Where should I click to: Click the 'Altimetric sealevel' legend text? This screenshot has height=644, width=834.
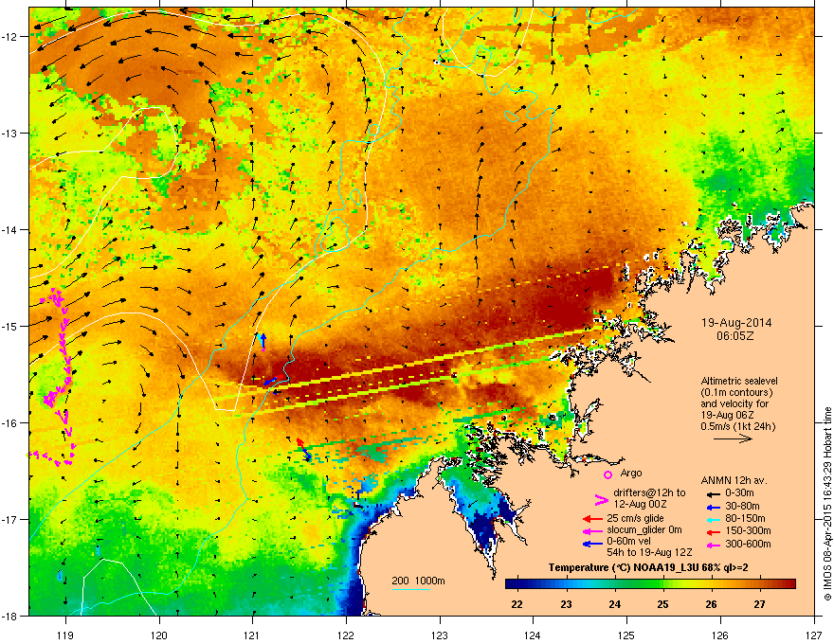(739, 381)
